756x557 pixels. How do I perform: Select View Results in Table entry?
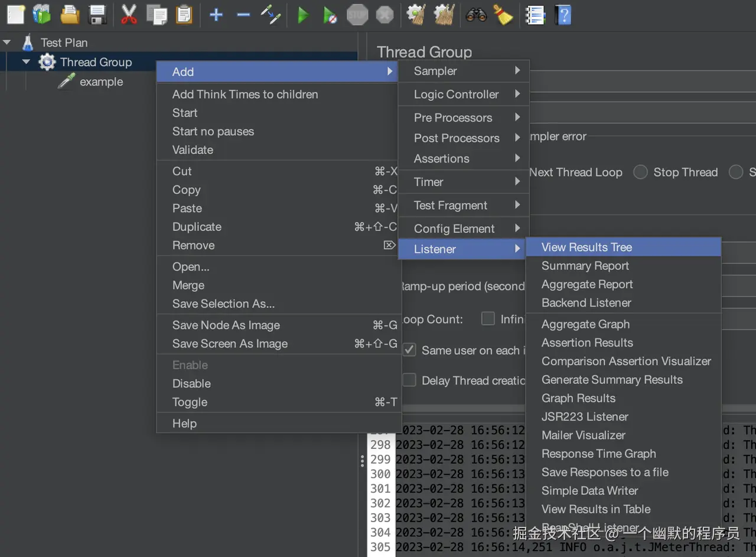click(x=623, y=509)
